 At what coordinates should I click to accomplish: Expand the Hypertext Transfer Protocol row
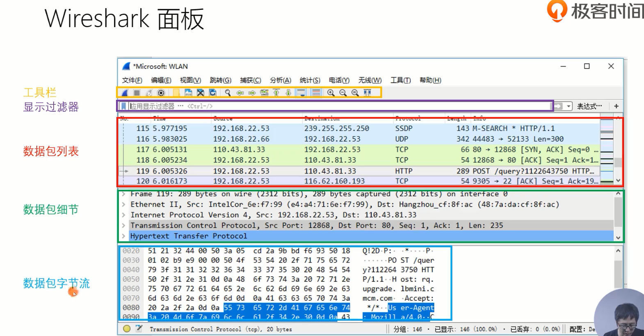point(123,236)
